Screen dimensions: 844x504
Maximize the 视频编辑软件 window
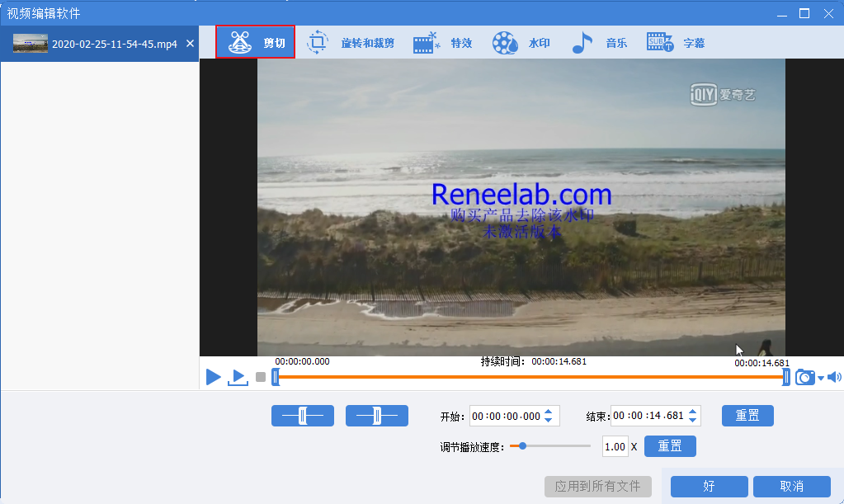[804, 13]
